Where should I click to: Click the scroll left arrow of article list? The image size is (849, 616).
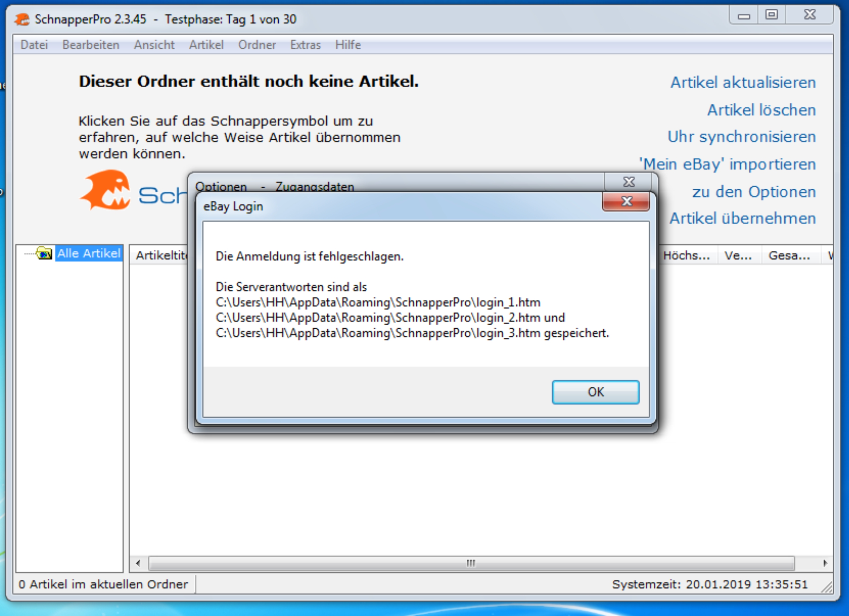[138, 563]
